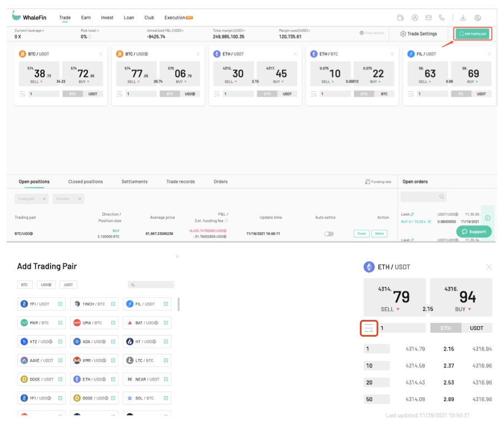Click Add Trading Pair search box
Image resolution: width=504 pixels, height=424 pixels.
click(x=151, y=284)
